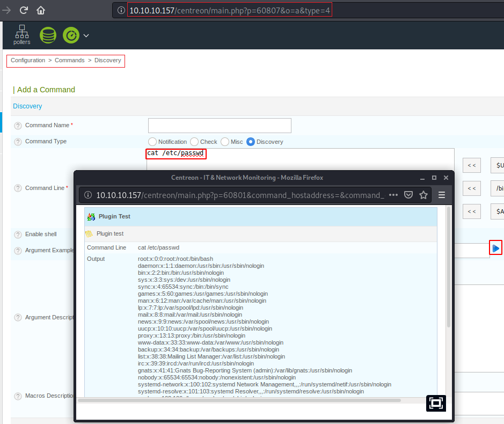504x424 pixels.
Task: Click the browser home icon
Action: (x=40, y=10)
